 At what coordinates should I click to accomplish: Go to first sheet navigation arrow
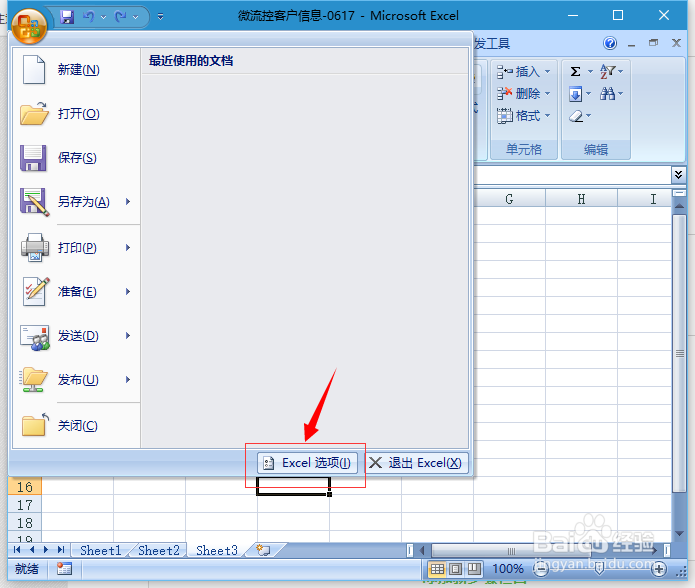(17, 550)
